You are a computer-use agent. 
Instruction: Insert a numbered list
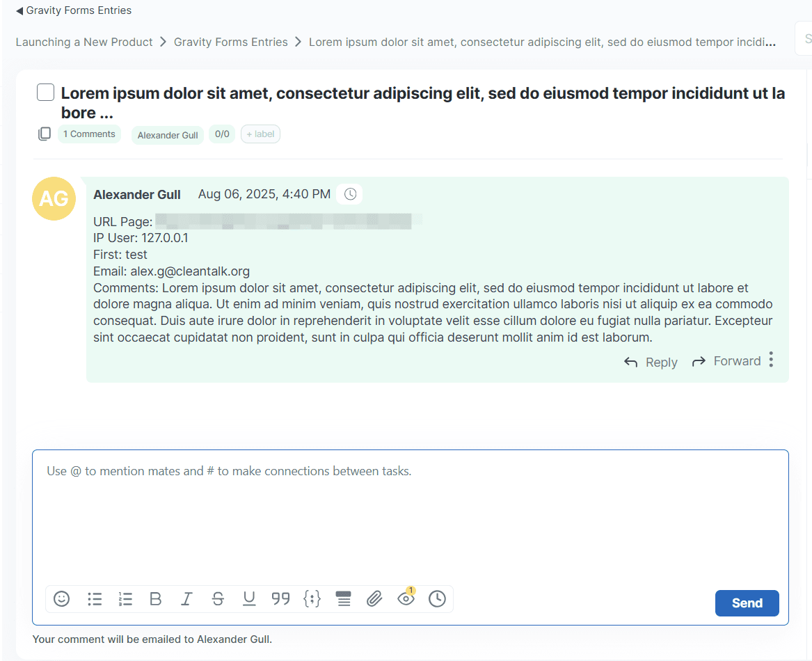click(125, 598)
